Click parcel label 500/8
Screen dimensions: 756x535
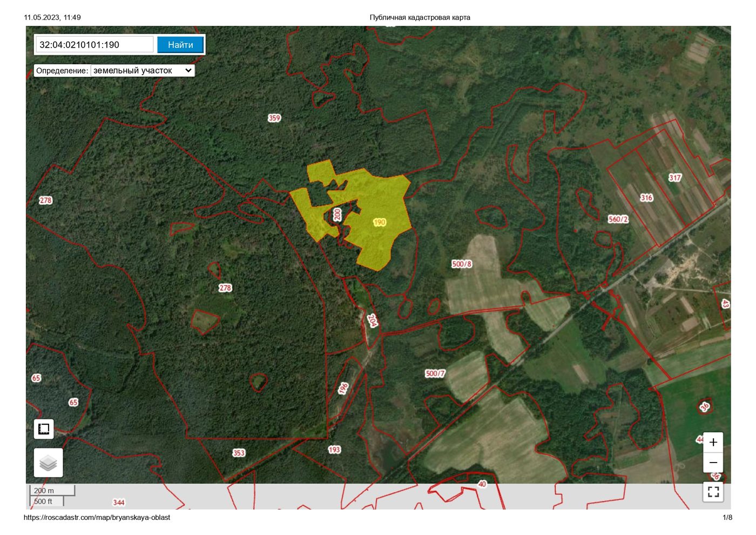point(462,264)
